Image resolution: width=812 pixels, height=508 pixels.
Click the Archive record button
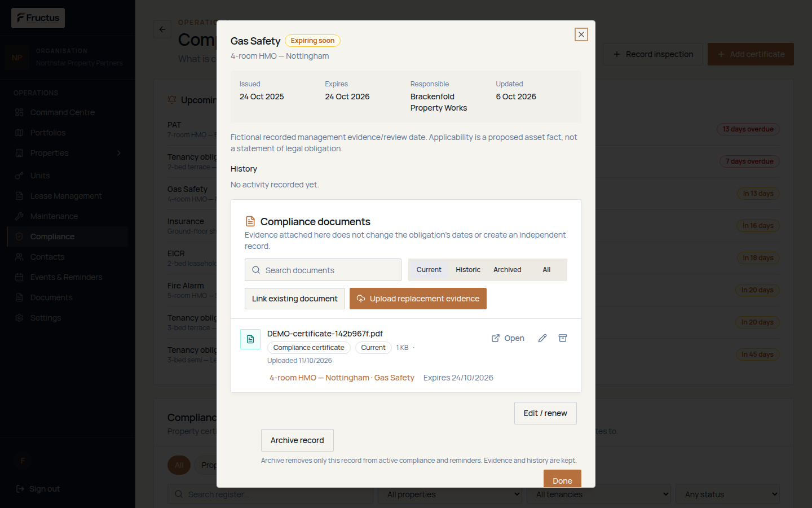[297, 440]
